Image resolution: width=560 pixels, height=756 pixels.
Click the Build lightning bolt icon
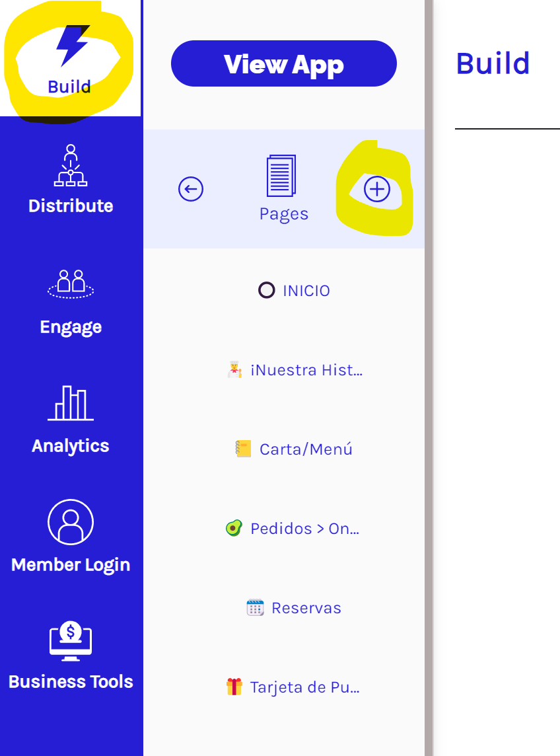pyautogui.click(x=73, y=46)
